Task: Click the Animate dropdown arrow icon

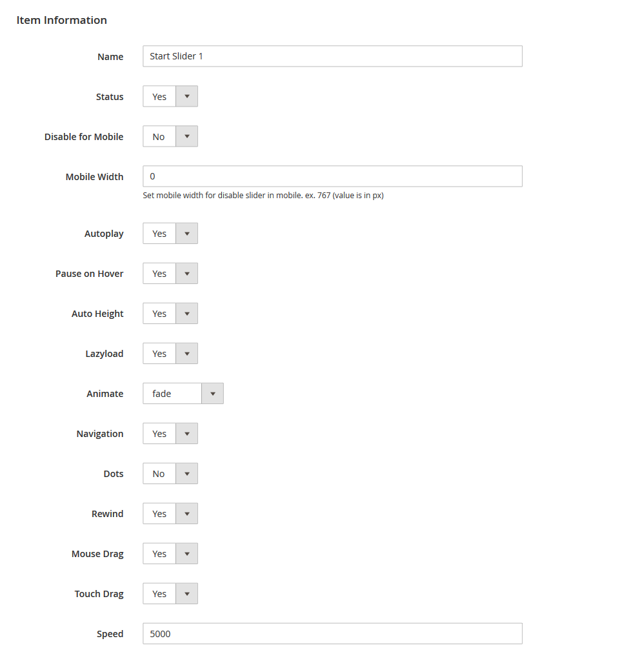Action: tap(213, 393)
